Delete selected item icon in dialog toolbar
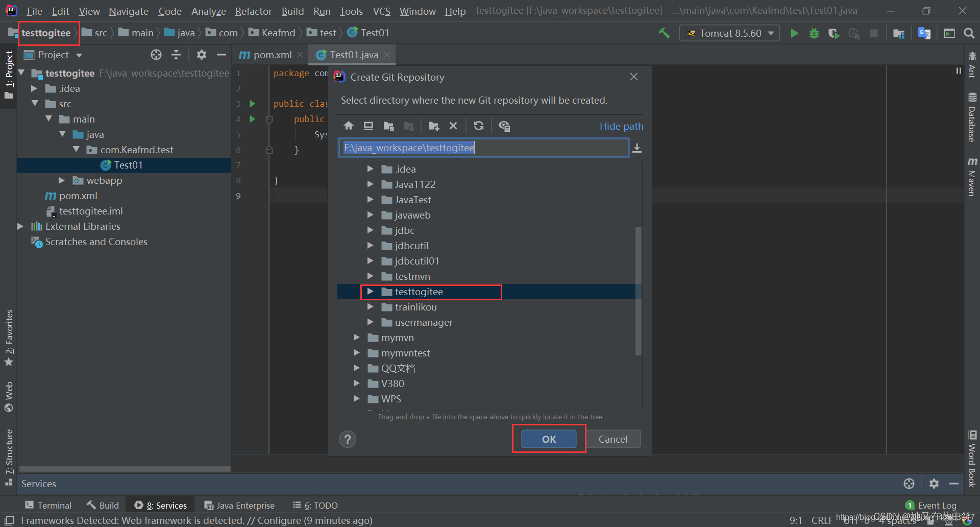The width and height of the screenshot is (980, 527). point(453,126)
